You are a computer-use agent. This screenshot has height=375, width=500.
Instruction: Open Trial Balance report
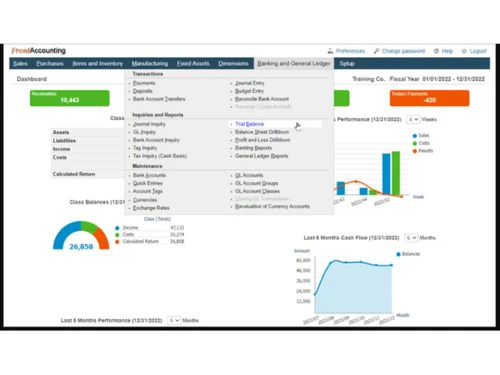pyautogui.click(x=250, y=124)
